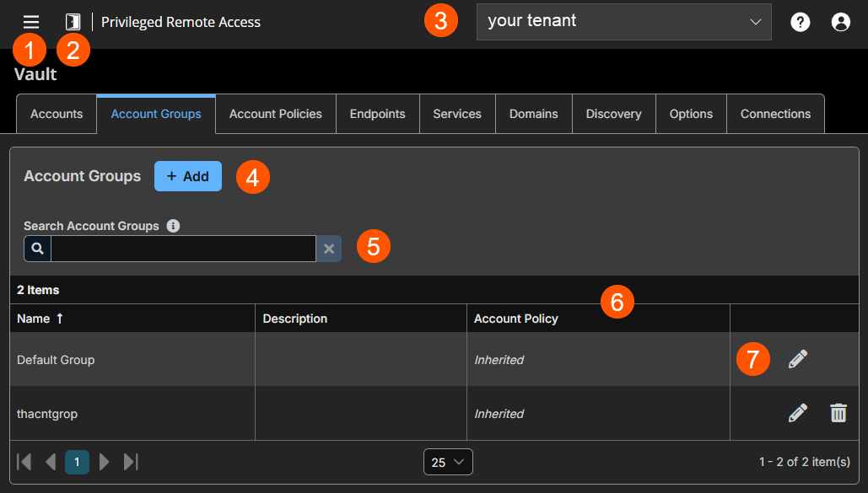The image size is (868, 493).
Task: Edit the Default Group entry
Action: [796, 359]
